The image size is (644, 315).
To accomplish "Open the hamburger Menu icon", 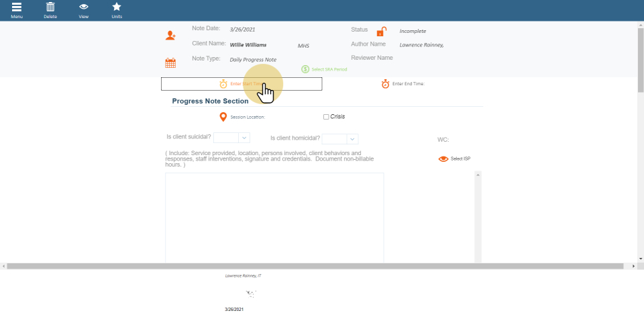I will 16,7.
